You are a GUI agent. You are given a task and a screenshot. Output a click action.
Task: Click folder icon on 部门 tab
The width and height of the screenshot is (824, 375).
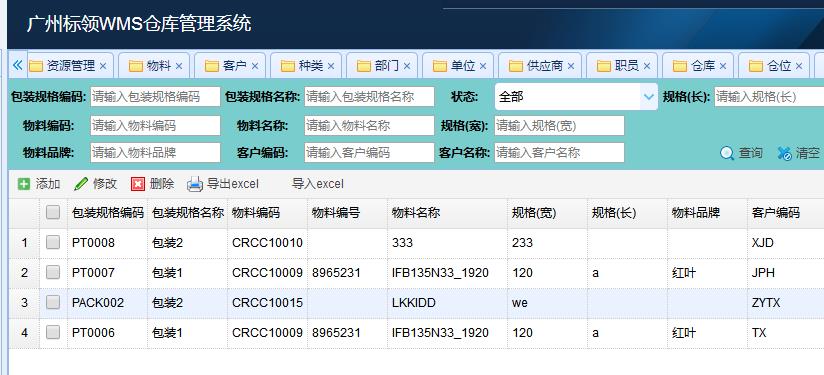364,66
